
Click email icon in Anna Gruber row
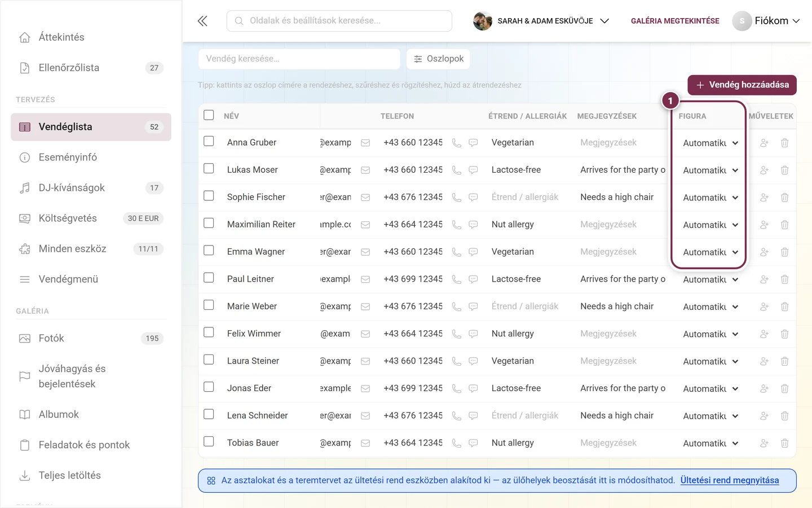365,143
